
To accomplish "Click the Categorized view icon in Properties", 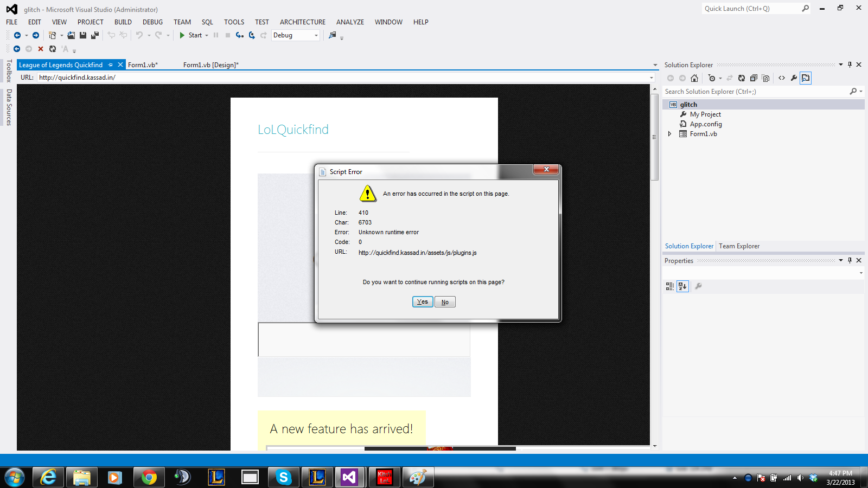I will coord(670,286).
